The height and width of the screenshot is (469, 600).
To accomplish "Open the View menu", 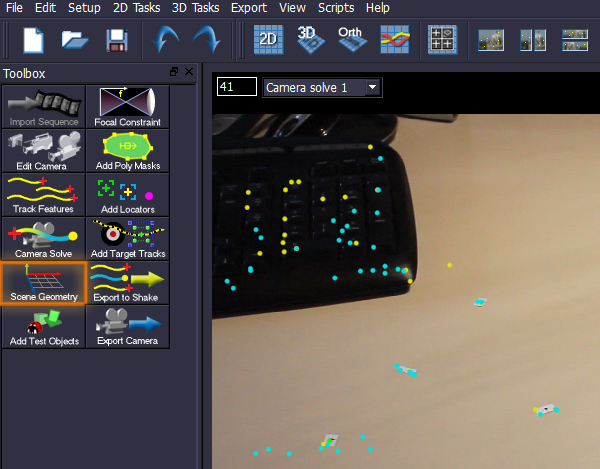I will (x=292, y=8).
